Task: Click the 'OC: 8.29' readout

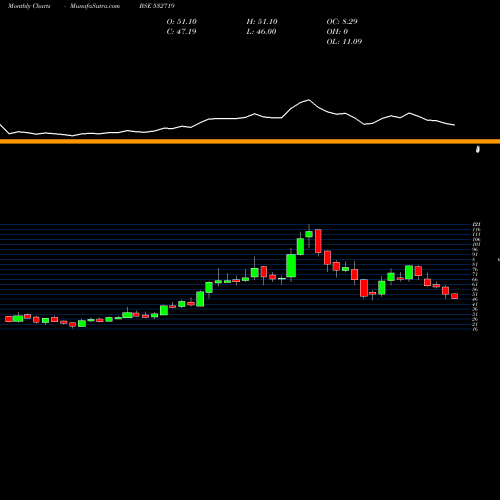Action: [x=342, y=21]
